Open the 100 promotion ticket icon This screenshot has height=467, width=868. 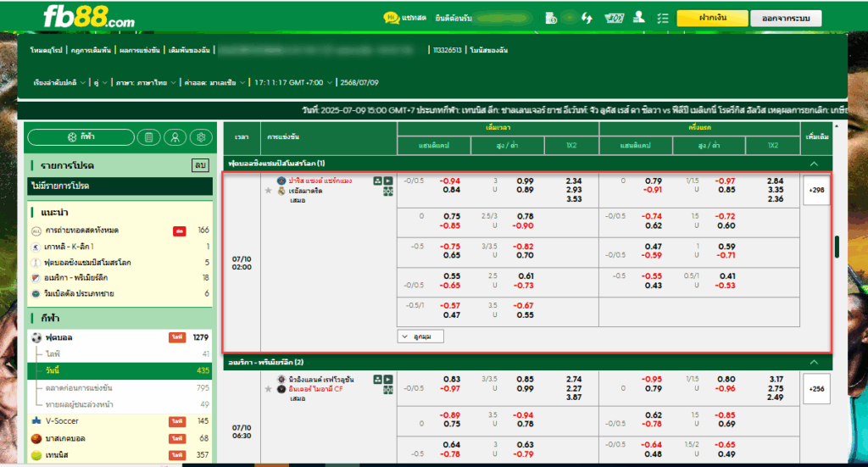(614, 18)
